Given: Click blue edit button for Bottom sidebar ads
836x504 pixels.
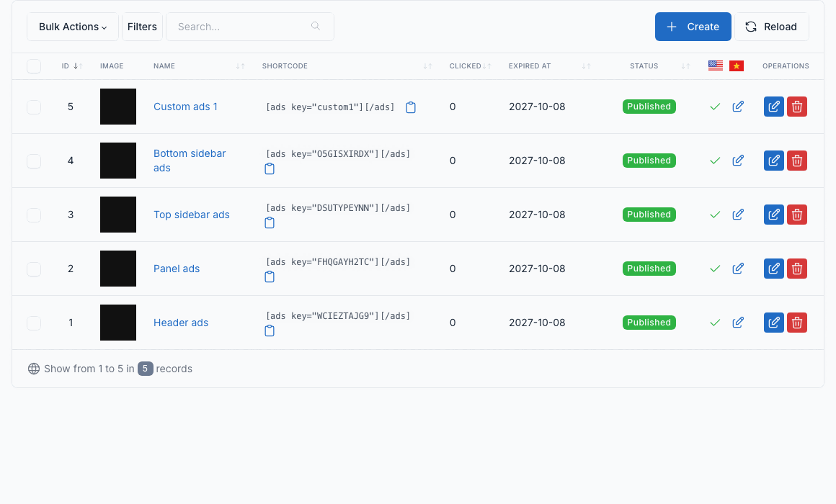Looking at the screenshot, I should click(773, 161).
